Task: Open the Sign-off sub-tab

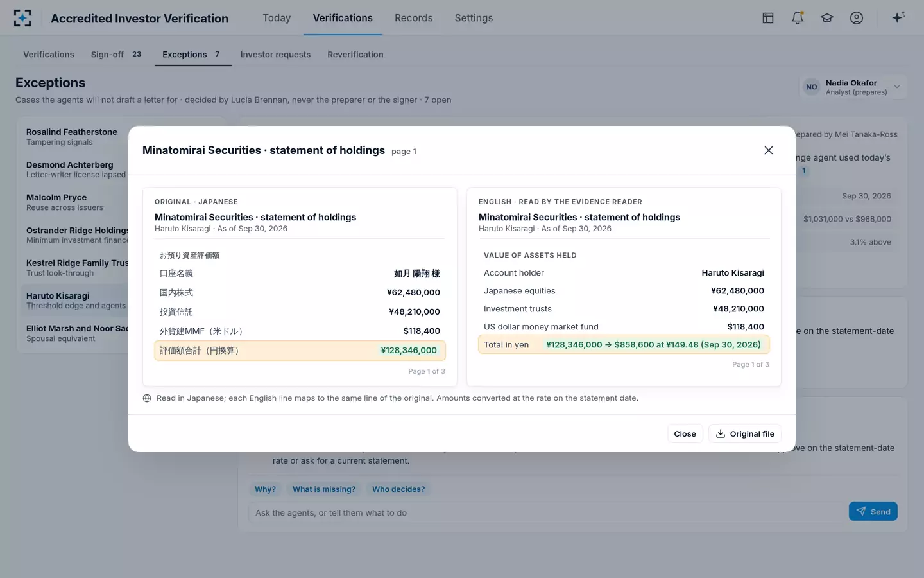Action: 116,55
